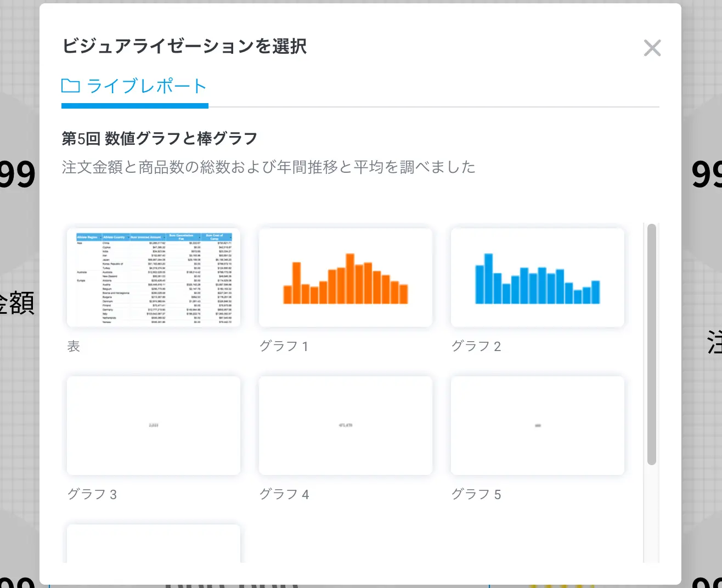Select the グラフ 3 numeric thumbnail
The width and height of the screenshot is (722, 588).
[154, 426]
